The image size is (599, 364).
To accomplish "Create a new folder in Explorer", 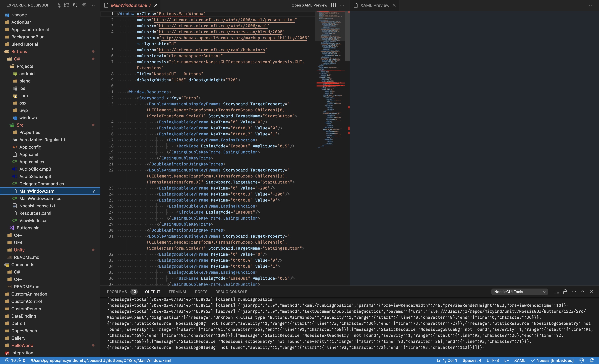I will (x=66, y=5).
